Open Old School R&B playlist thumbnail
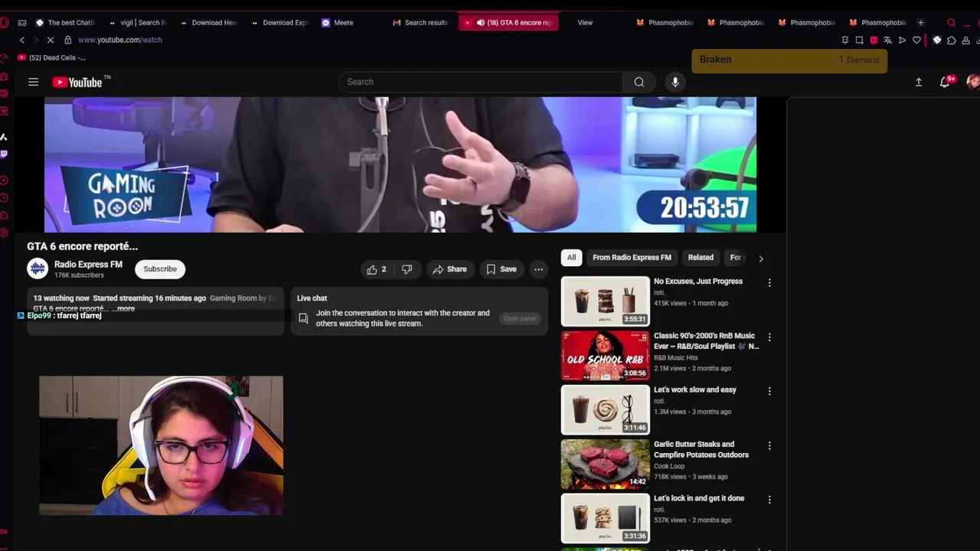 pyautogui.click(x=606, y=356)
